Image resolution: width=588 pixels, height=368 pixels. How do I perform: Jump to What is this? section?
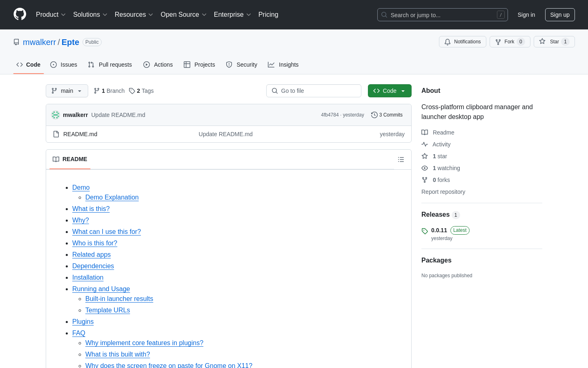(91, 209)
